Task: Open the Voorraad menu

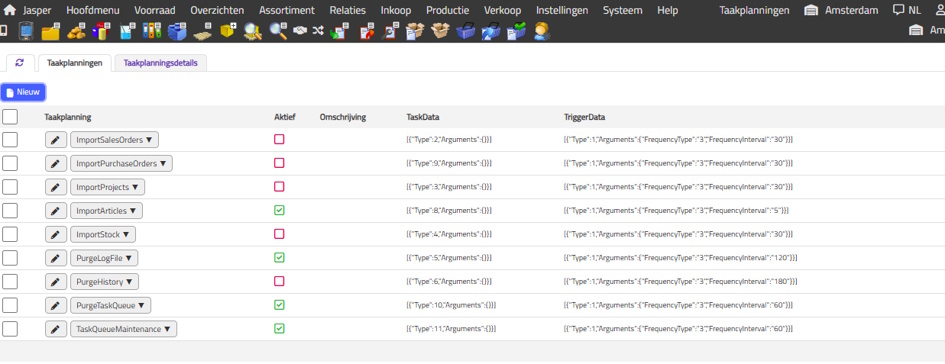Action: point(155,10)
